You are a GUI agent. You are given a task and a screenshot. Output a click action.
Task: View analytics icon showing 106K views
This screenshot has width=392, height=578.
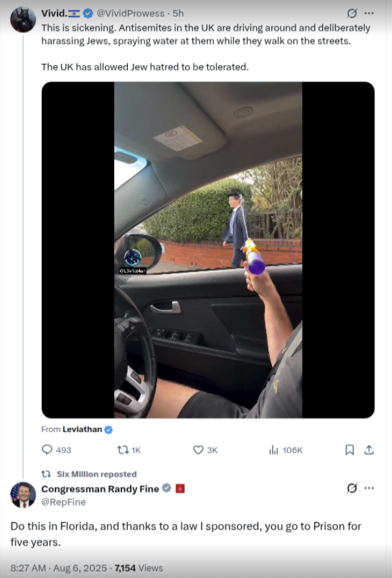click(274, 449)
